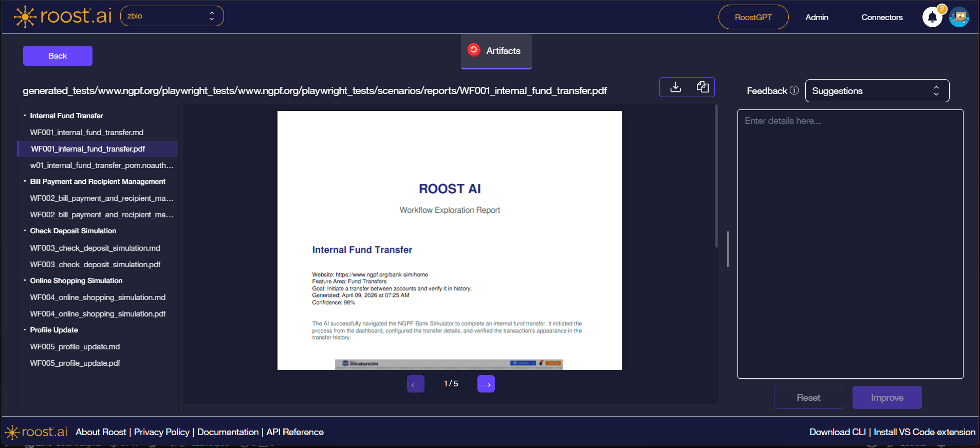
Task: Click the Back button
Action: pyautogui.click(x=58, y=55)
